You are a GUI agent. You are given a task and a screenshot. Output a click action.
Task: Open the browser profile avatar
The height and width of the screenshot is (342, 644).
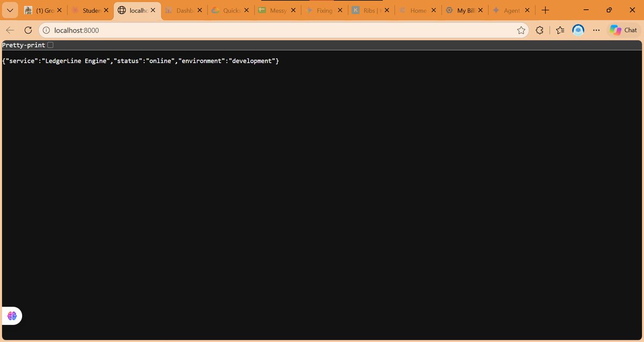(x=578, y=31)
